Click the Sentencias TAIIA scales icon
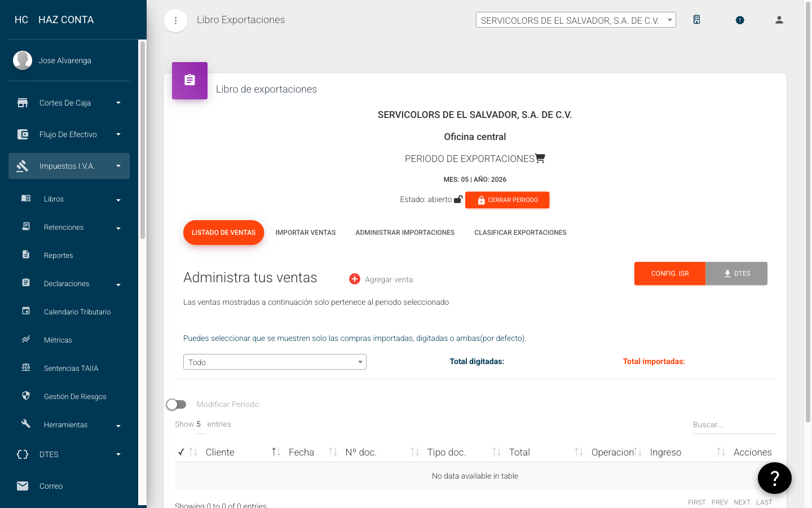812x508 pixels. click(x=26, y=367)
